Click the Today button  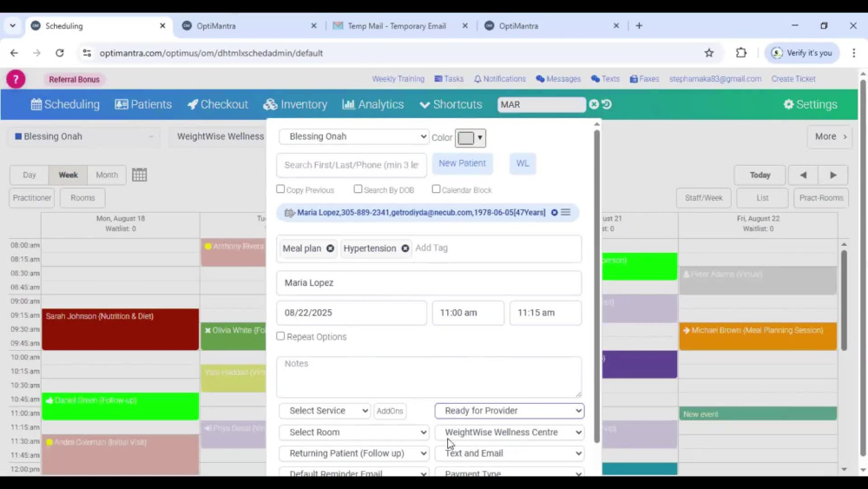click(760, 175)
